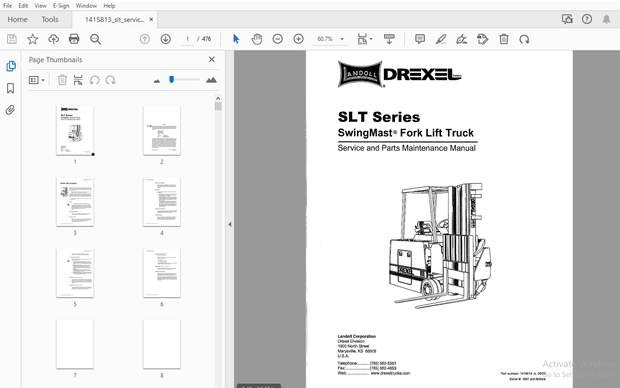The height and width of the screenshot is (388, 620).
Task: Select page 1 thumbnail
Action: (75, 131)
